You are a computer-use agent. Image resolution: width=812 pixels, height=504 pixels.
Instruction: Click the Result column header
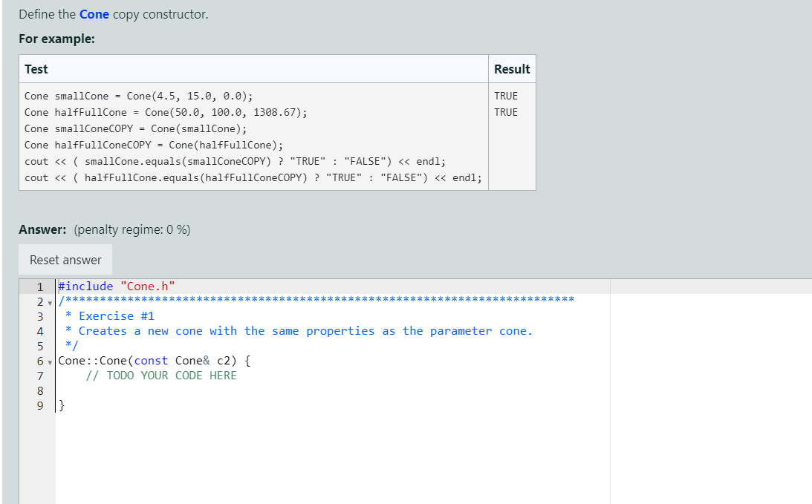[x=512, y=68]
